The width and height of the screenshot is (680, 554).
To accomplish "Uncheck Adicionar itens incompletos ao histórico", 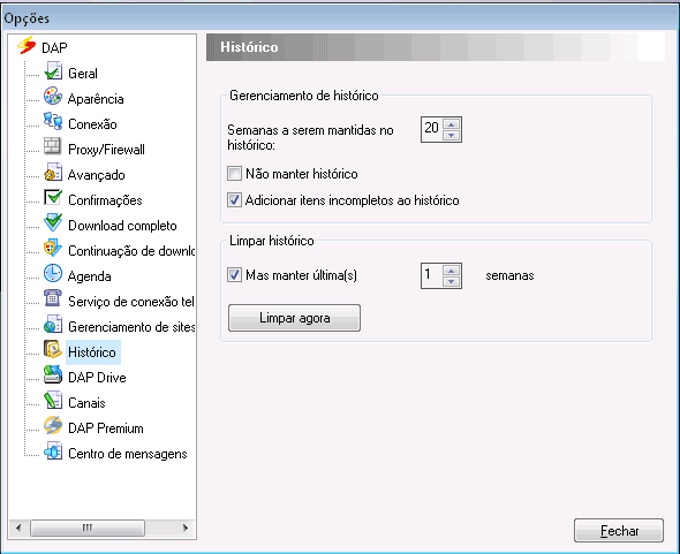I will click(x=234, y=200).
